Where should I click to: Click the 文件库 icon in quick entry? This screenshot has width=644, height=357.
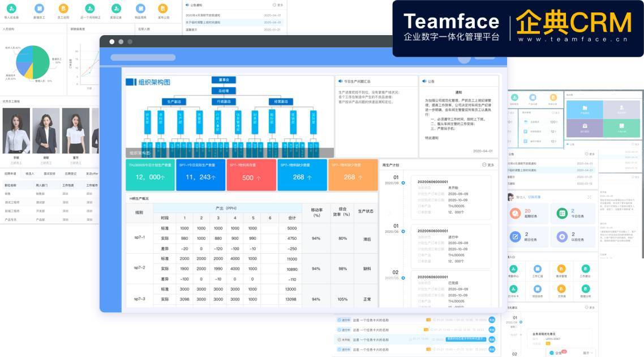[561, 288]
